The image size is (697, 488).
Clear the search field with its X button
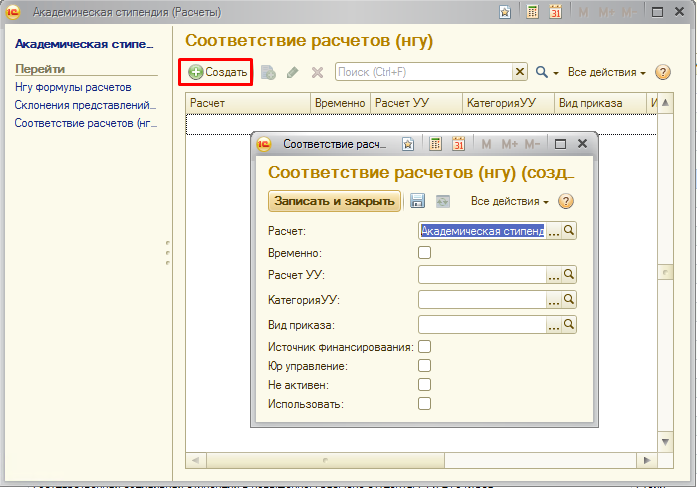point(520,72)
